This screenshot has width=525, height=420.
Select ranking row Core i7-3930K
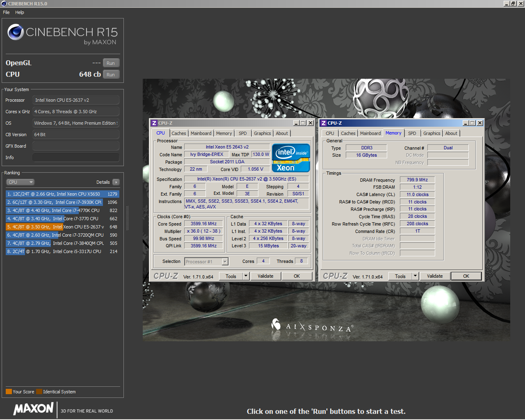[62, 202]
